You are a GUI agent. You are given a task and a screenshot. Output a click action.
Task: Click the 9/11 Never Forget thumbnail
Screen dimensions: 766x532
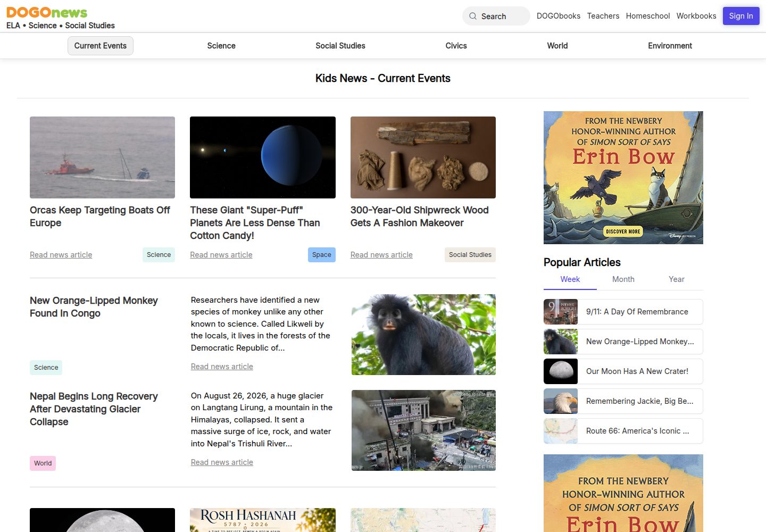(561, 312)
